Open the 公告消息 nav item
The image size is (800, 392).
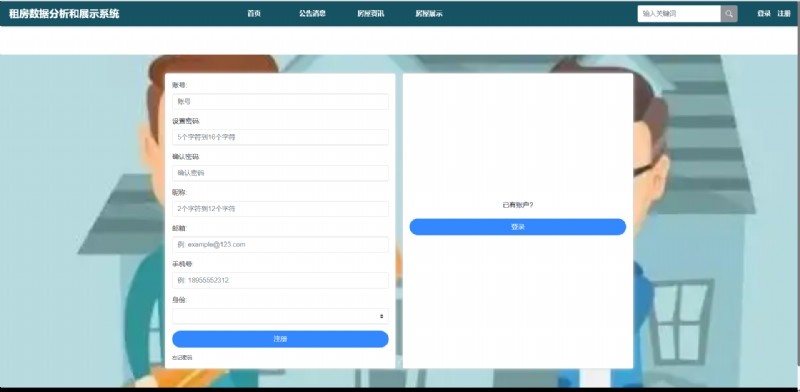coord(312,14)
